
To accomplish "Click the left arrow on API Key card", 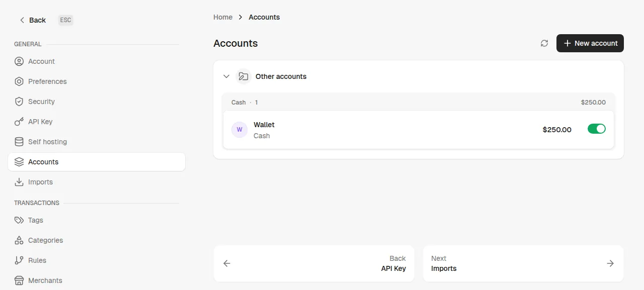I will pos(227,263).
